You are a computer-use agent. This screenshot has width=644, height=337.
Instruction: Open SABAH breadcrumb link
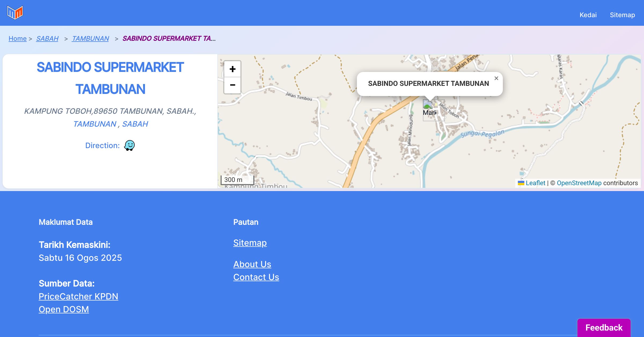click(x=47, y=39)
